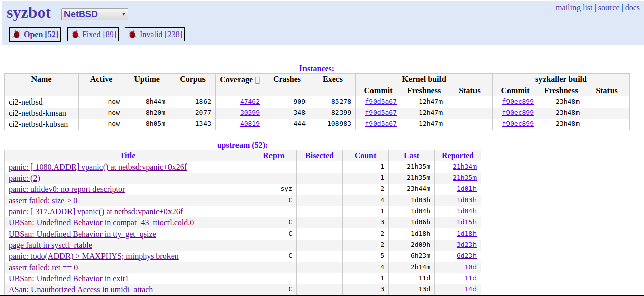This screenshot has width=644, height=296.
Task: Open the source link
Action: (x=608, y=8)
